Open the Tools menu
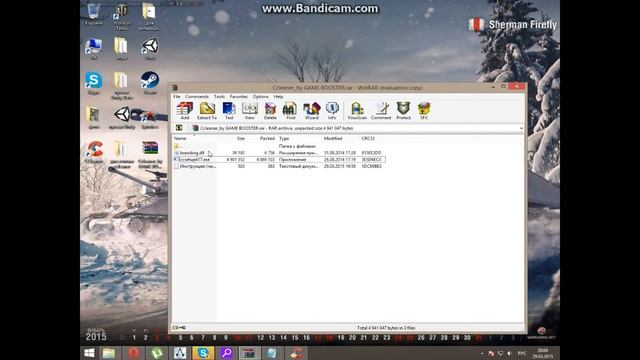The image size is (640, 360). [219, 97]
